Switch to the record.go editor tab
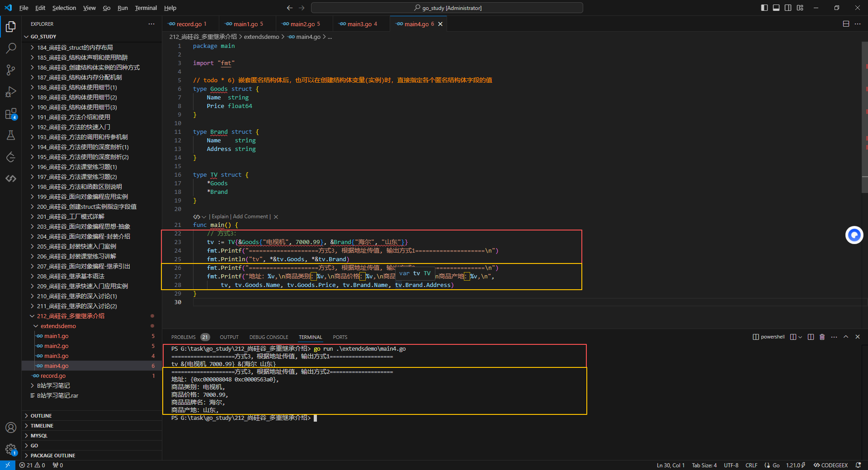This screenshot has width=868, height=470. tap(190, 24)
